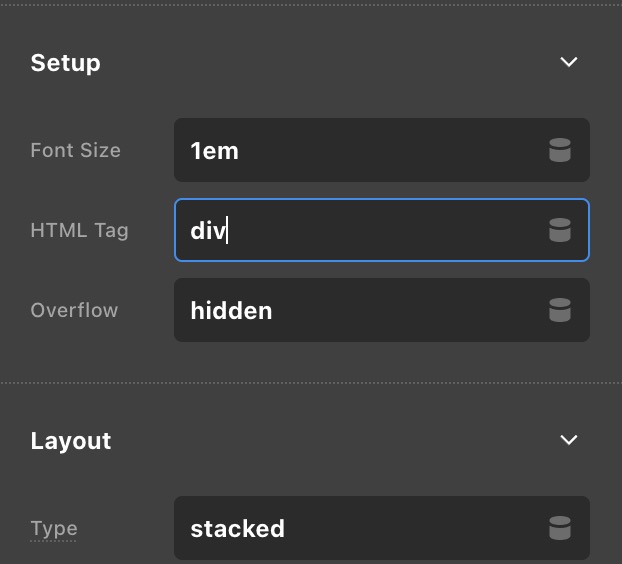The image size is (622, 564).
Task: Click the dynamic data icon for Font Size
Action: (560, 151)
